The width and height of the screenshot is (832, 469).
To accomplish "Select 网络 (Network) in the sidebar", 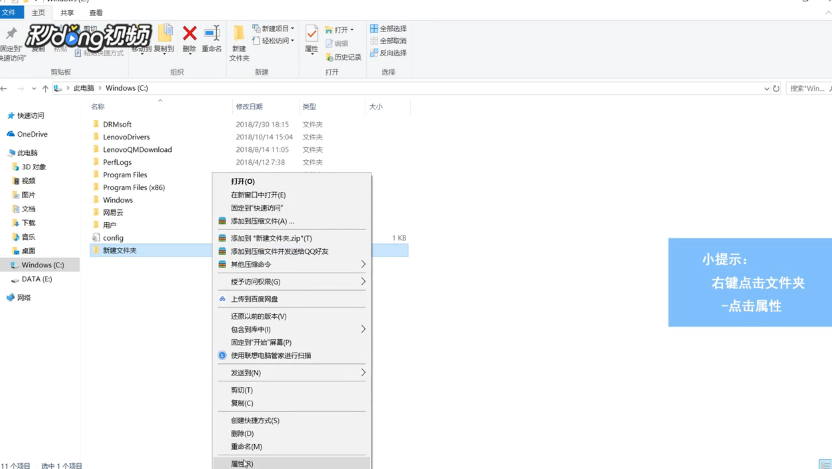I will click(19, 298).
